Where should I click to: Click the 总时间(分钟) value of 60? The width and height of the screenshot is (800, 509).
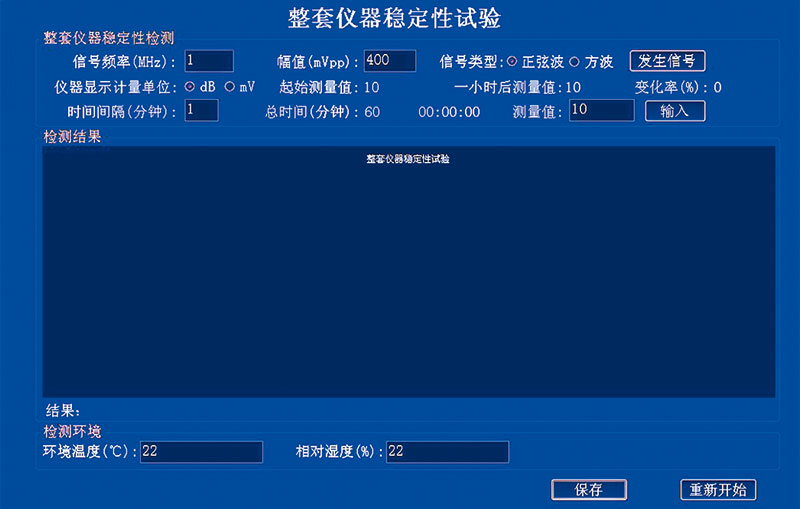[x=372, y=112]
